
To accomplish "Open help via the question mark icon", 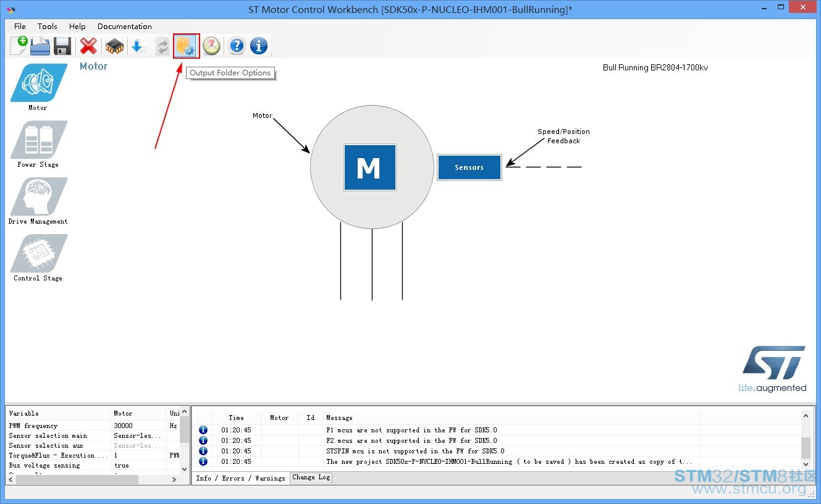I will 237,46.
